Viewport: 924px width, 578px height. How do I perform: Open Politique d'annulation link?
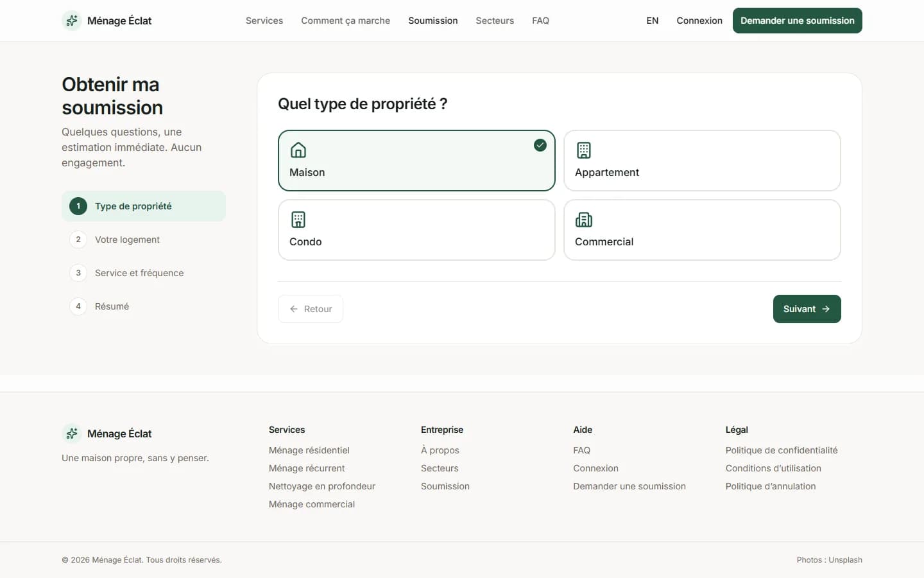click(771, 486)
